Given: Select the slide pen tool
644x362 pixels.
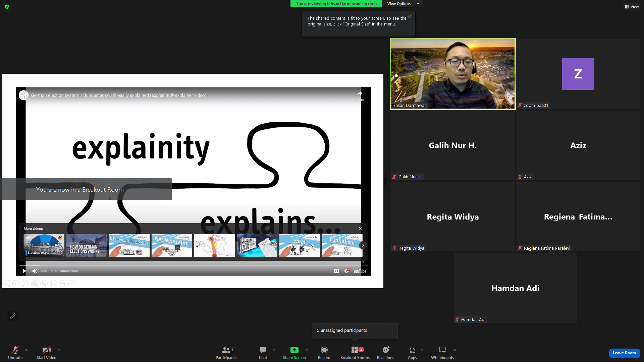Looking at the screenshot, I should [25, 284].
